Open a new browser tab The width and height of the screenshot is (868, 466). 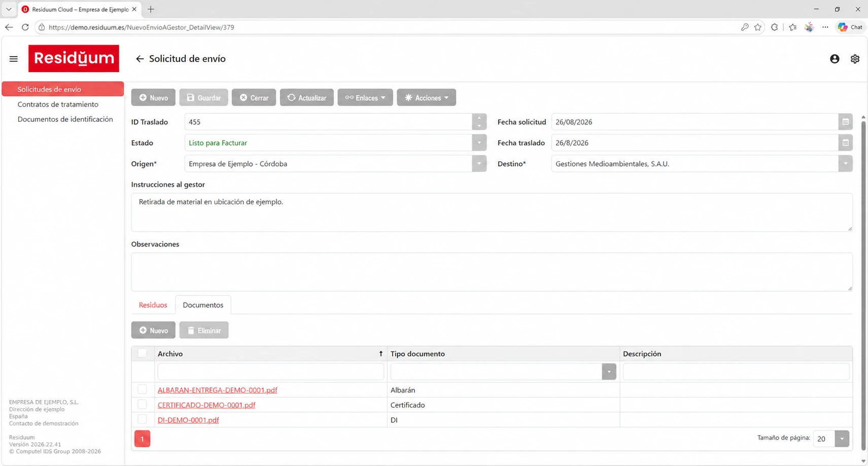pos(151,9)
